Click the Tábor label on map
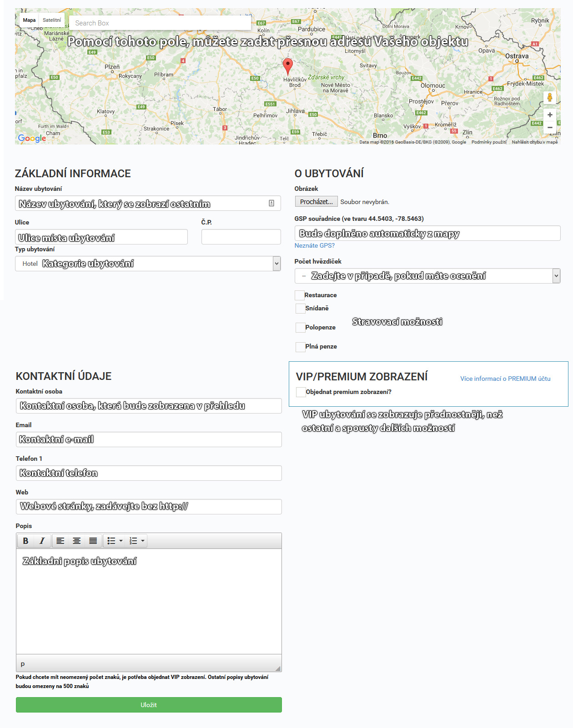The height and width of the screenshot is (728, 573). pos(220,109)
